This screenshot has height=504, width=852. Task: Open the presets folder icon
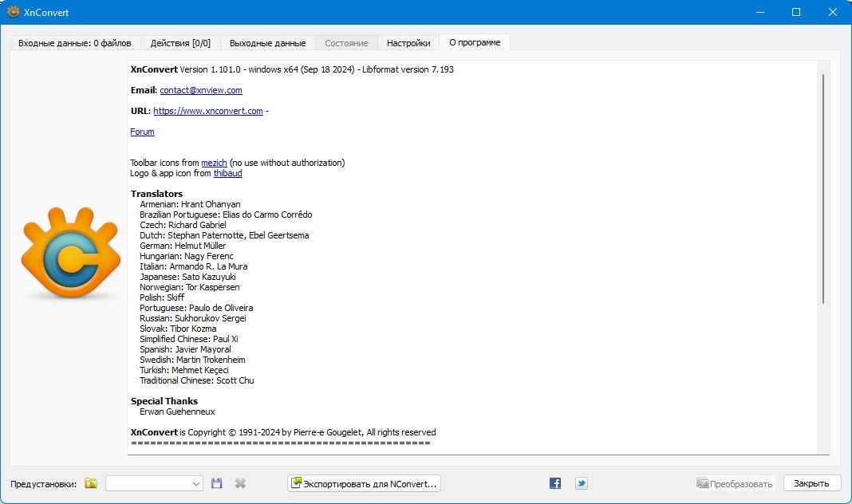(x=91, y=483)
